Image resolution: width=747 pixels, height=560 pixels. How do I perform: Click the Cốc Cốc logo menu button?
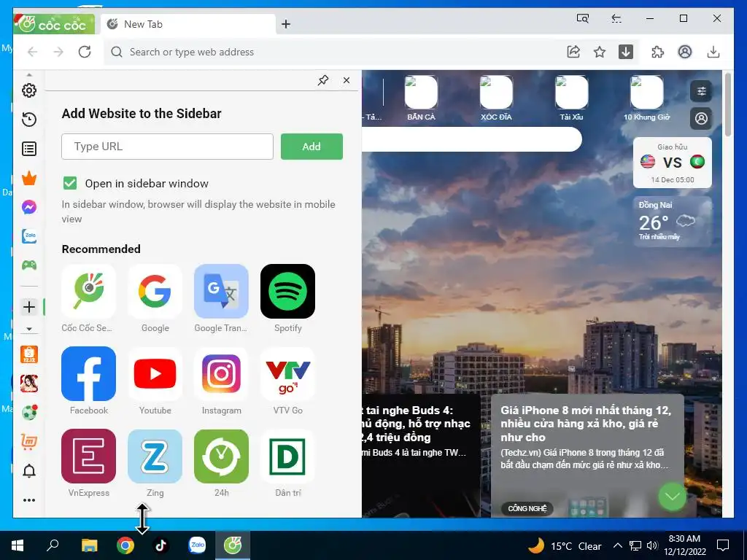(54, 24)
